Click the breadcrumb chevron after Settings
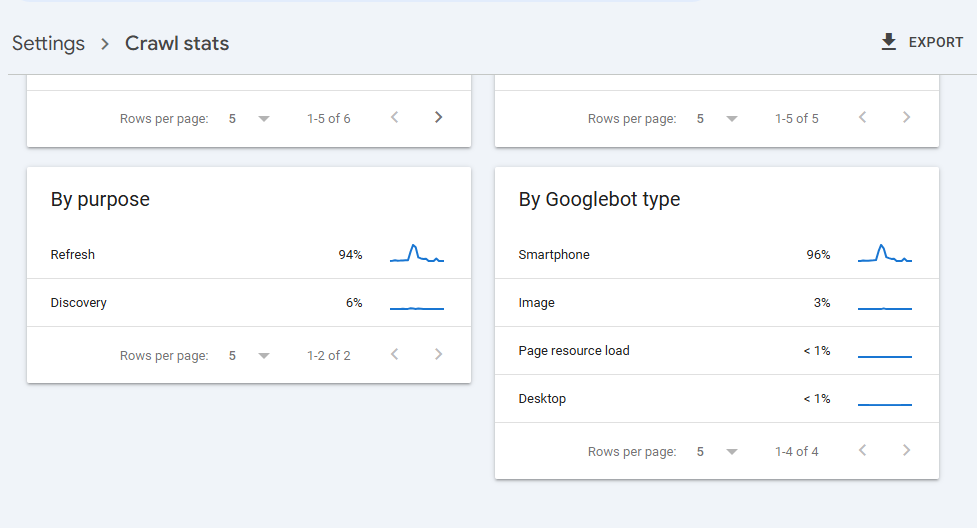Image resolution: width=977 pixels, height=528 pixels. tap(105, 44)
